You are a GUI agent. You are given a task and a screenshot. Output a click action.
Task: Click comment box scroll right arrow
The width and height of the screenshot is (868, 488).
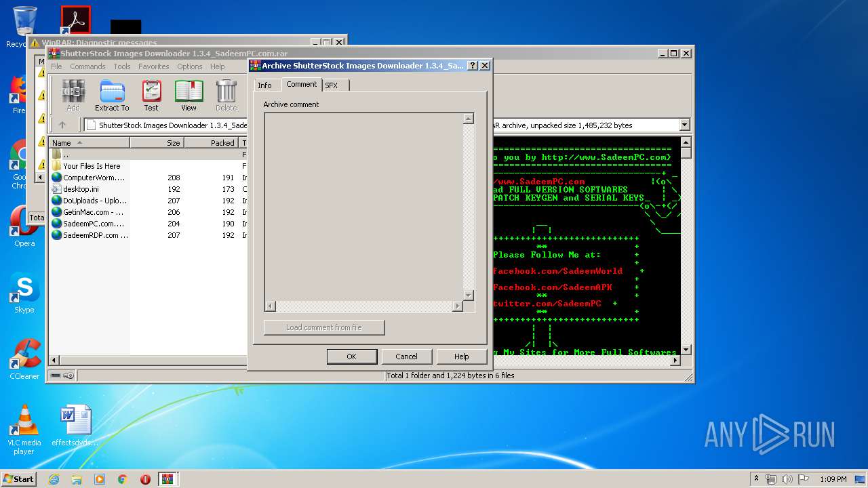point(457,306)
